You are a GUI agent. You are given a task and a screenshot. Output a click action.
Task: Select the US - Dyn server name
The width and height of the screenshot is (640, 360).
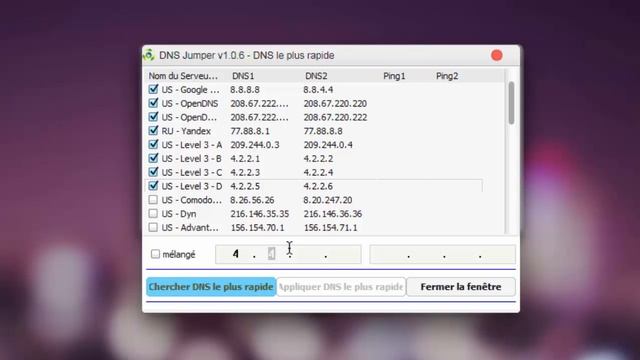(179, 214)
